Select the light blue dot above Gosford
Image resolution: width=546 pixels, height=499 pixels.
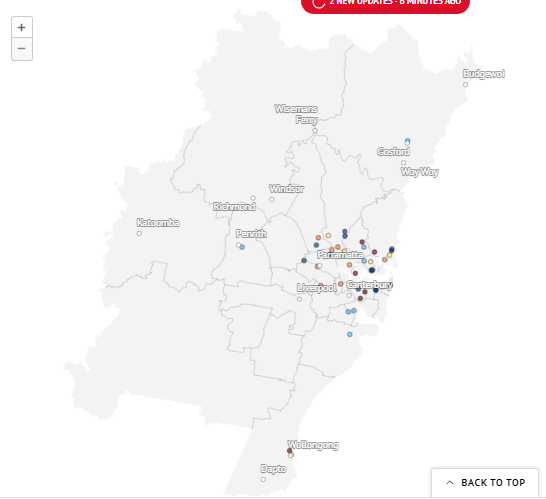point(408,141)
